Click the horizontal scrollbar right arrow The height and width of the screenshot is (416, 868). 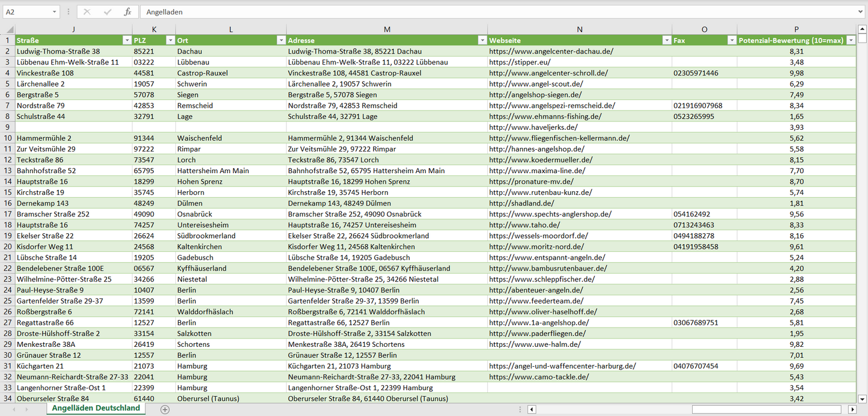[852, 409]
